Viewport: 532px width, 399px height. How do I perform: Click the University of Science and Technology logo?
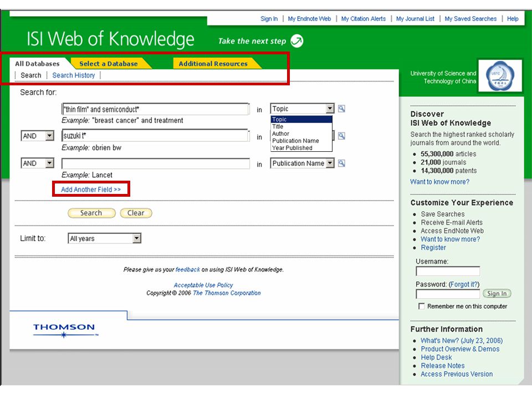(500, 76)
